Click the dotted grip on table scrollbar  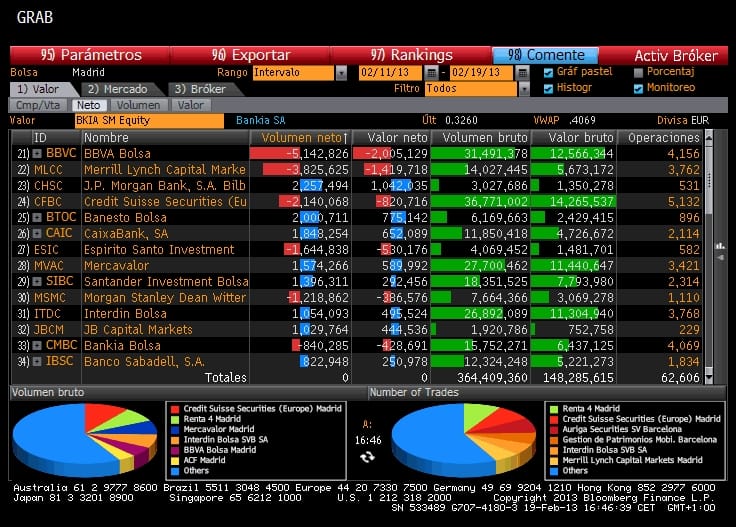click(709, 180)
